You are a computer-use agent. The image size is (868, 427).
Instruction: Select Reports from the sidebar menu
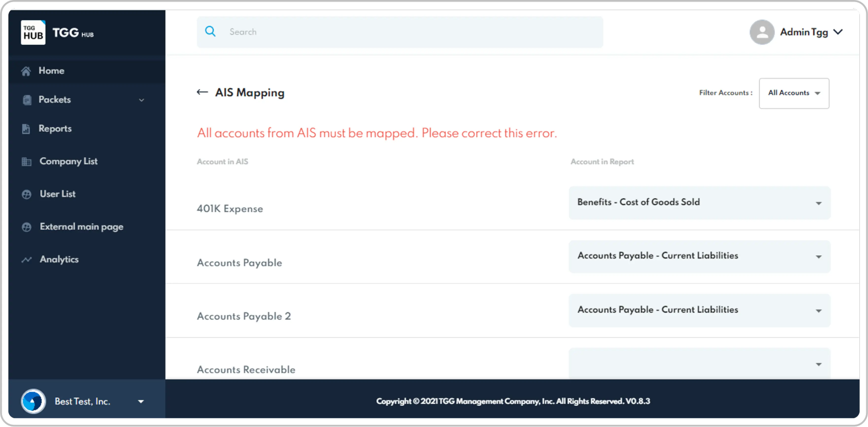coord(55,128)
